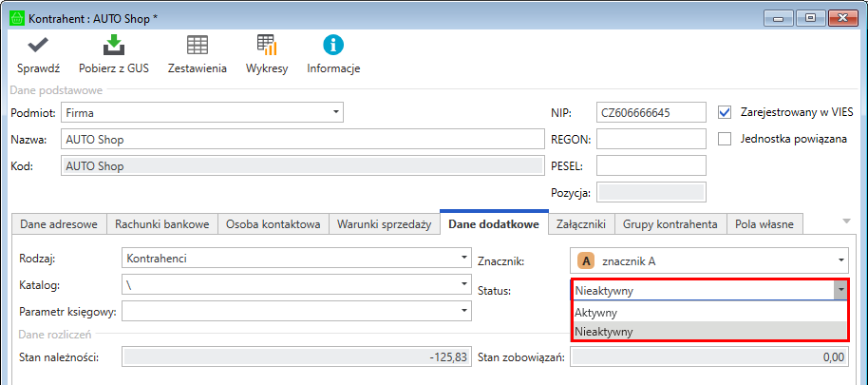Uncheck Zarejestrowany w VIES checkbox

726,112
